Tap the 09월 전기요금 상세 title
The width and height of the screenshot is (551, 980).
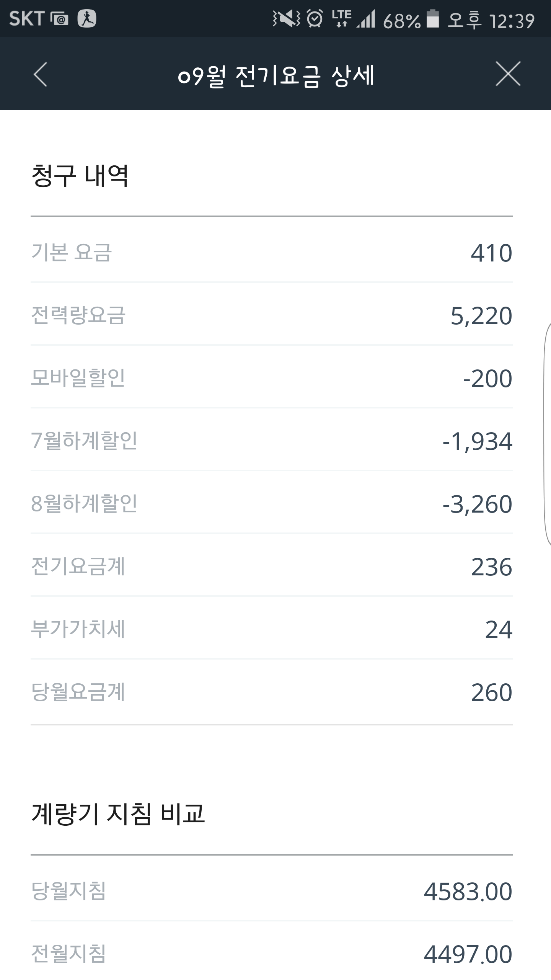275,75
